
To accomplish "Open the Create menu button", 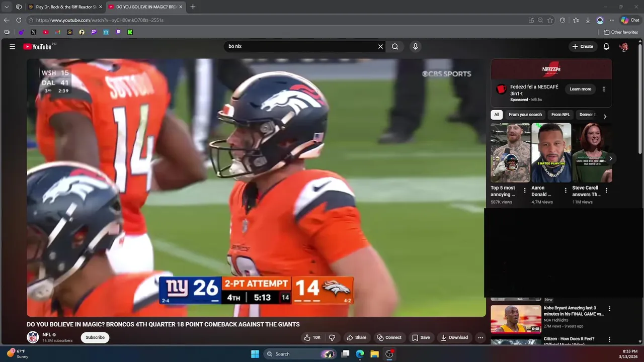I will click(x=583, y=46).
